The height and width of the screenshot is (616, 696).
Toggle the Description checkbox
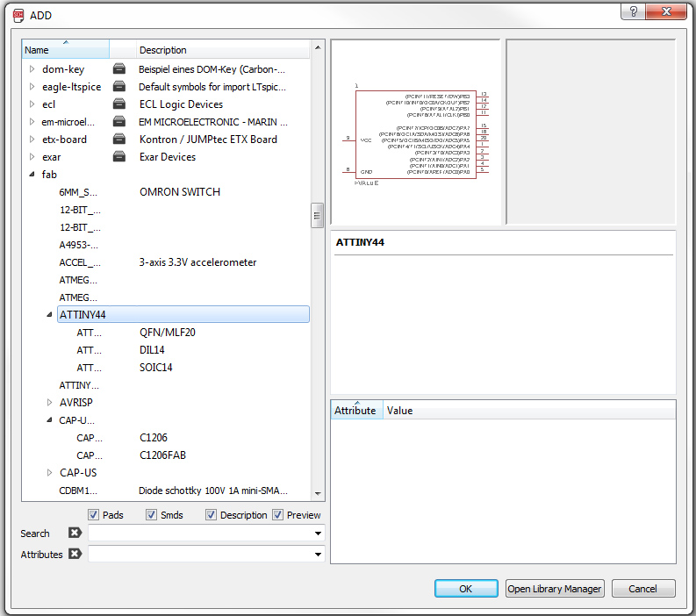tap(211, 515)
